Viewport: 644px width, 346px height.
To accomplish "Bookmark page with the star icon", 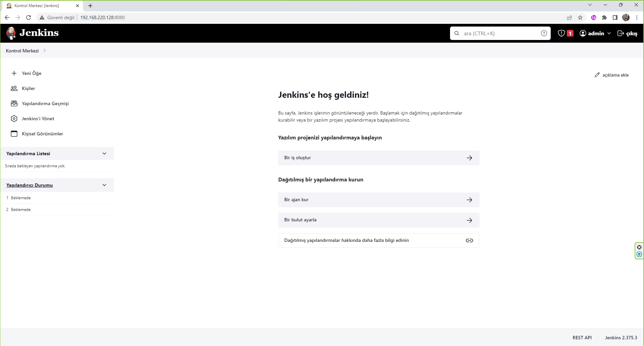I will (x=580, y=17).
